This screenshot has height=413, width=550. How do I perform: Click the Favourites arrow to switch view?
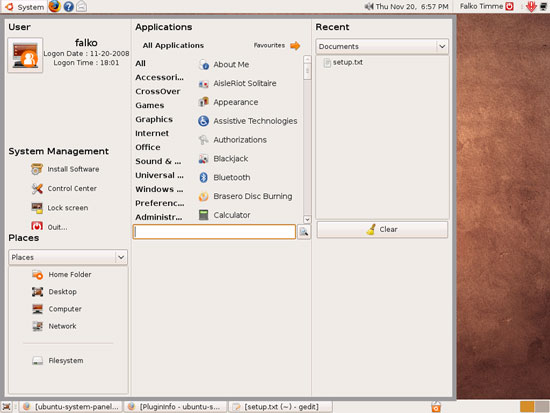pos(295,46)
